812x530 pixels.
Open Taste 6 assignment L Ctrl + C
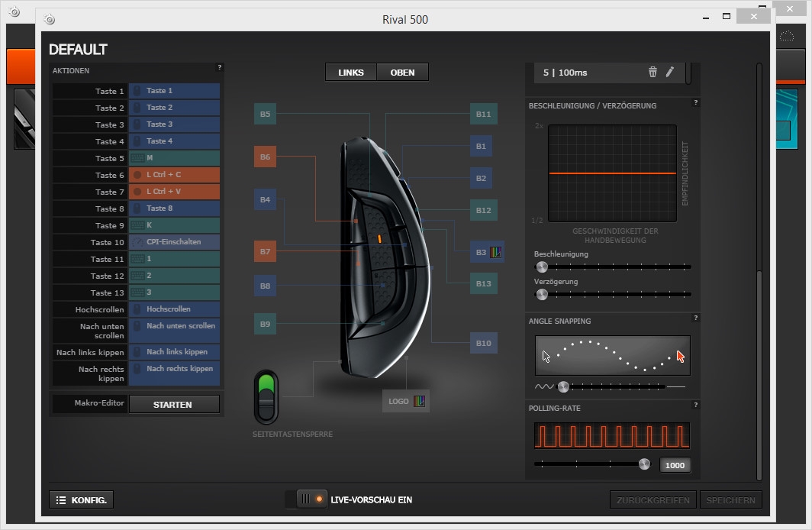click(175, 175)
